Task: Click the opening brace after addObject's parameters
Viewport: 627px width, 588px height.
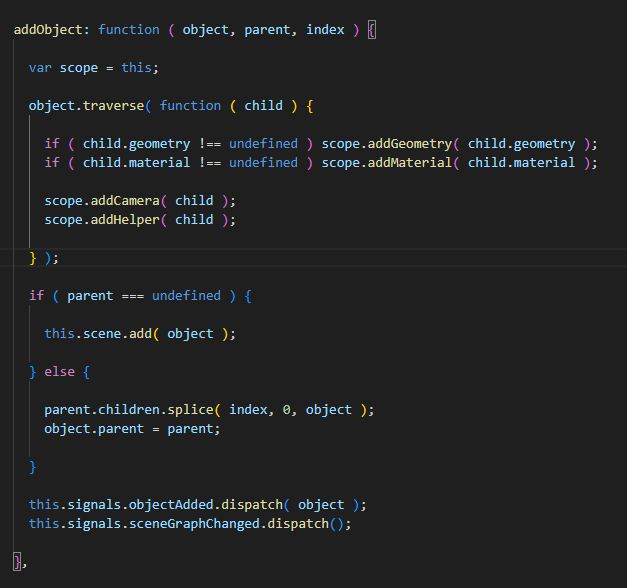Action: point(371,30)
